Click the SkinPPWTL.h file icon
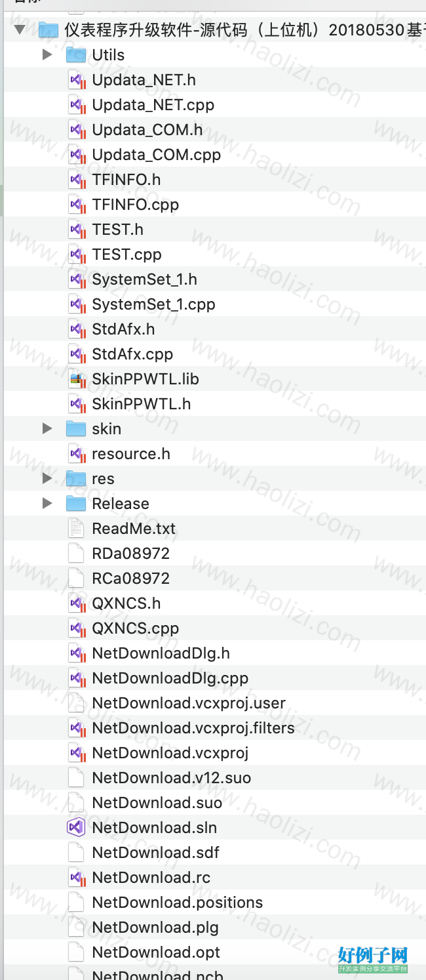This screenshot has width=426, height=980. point(77,403)
